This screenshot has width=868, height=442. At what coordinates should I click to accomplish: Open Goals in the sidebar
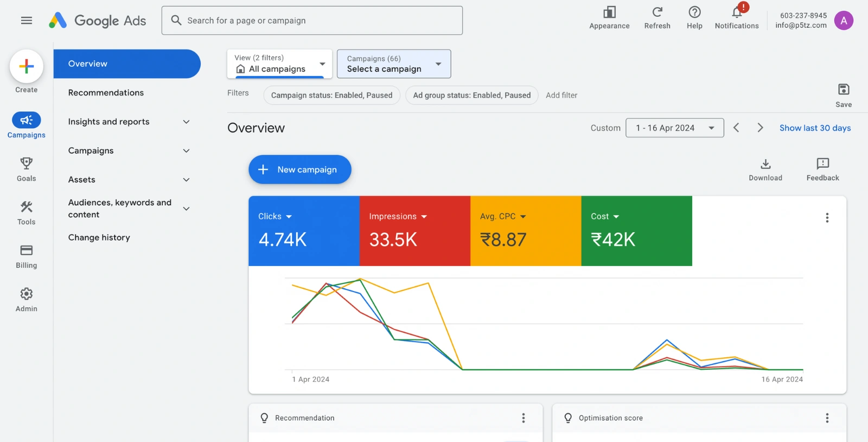pyautogui.click(x=26, y=169)
